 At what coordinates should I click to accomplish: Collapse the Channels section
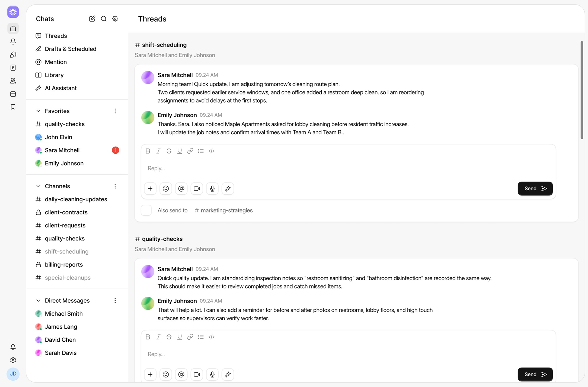(x=38, y=186)
